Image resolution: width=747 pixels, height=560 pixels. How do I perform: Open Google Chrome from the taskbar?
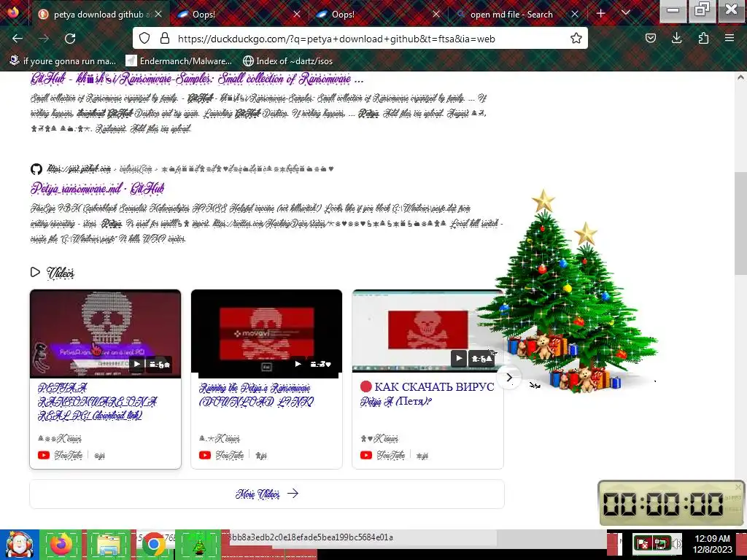click(x=153, y=545)
